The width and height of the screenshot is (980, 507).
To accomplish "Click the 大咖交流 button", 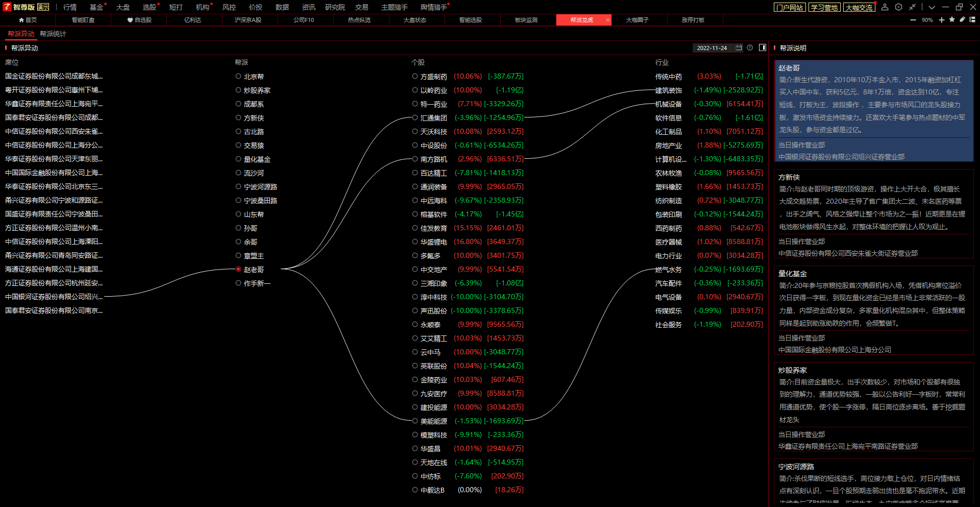I will tap(859, 7).
